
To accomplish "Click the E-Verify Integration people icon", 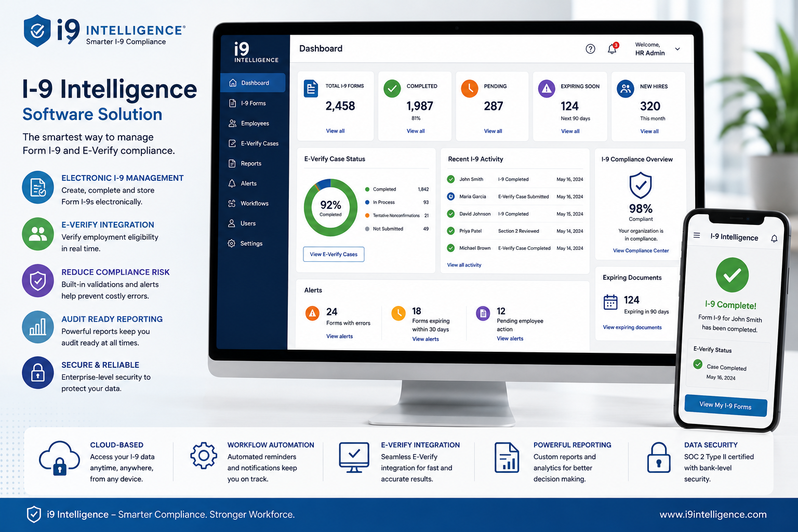I will 38,234.
